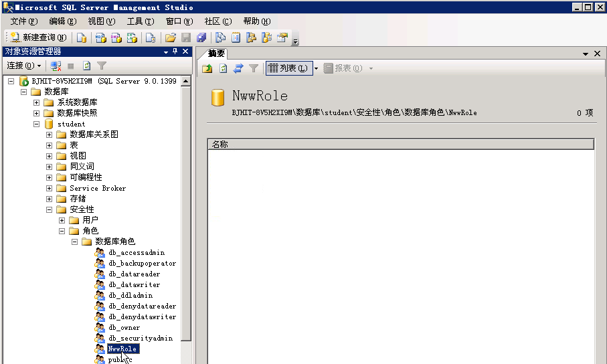Click the 报表 (Report) button
This screenshot has width=607, height=364.
343,68
